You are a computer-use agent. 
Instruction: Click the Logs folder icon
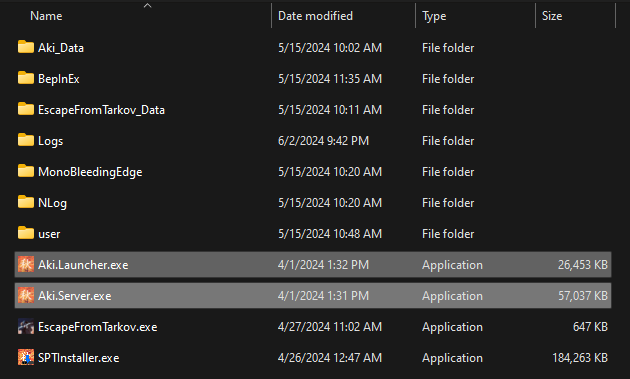click(26, 140)
